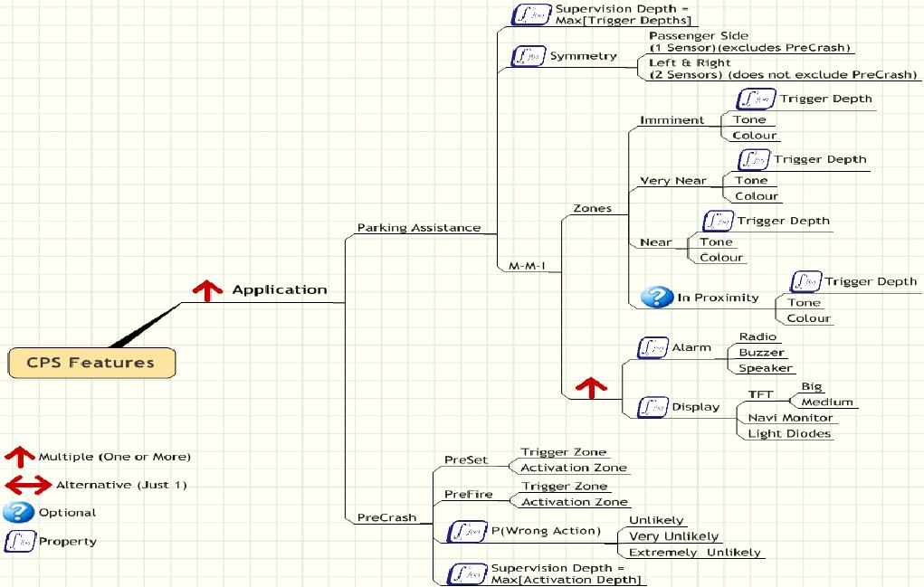Click the Big TFT option
924x587 pixels.
[x=812, y=386]
